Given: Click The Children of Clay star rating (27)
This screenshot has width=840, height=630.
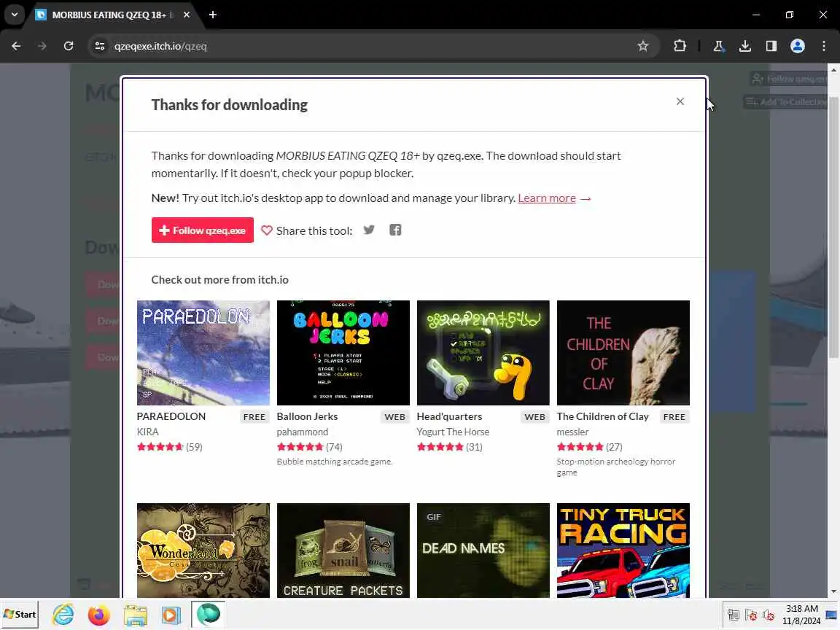Looking at the screenshot, I should [589, 447].
